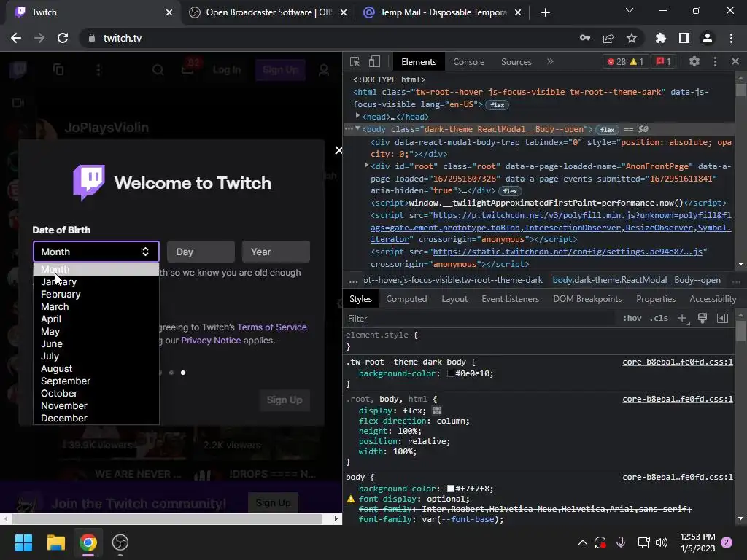
Task: Bookmark this page with the star icon
Action: 631,38
